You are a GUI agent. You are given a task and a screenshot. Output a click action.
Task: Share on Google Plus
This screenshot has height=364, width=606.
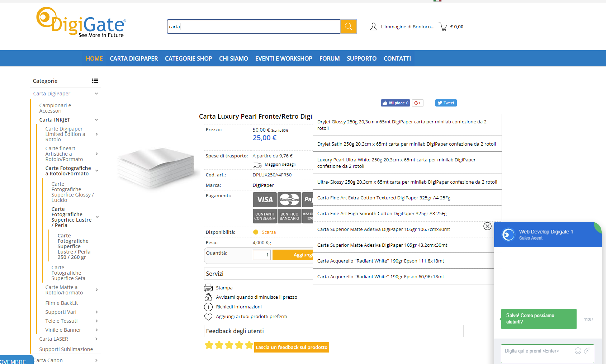pos(417,103)
